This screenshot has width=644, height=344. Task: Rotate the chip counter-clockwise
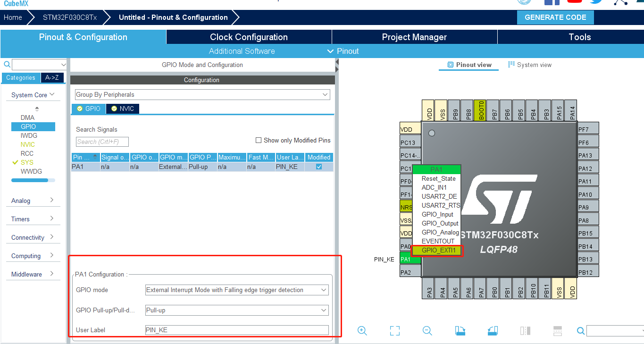click(493, 331)
